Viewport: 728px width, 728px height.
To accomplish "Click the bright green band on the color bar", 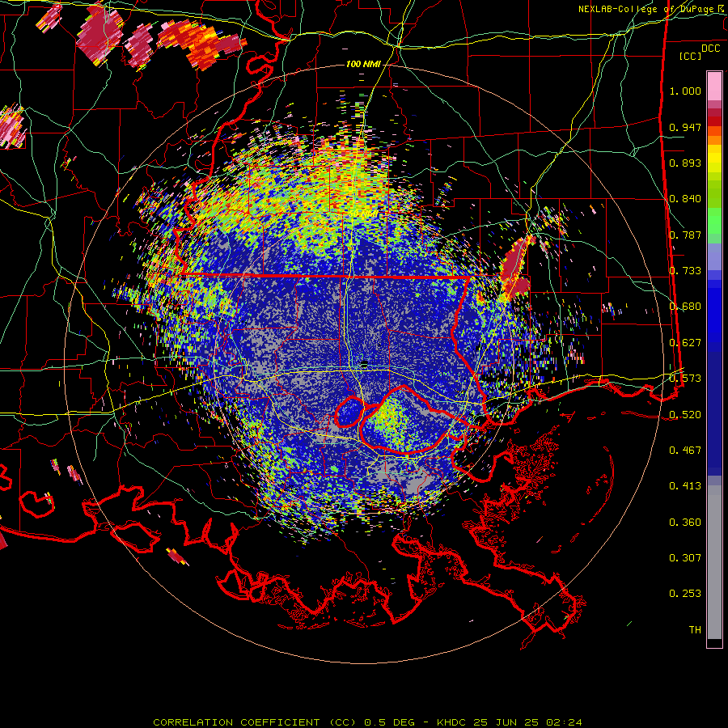I will coord(714,220).
